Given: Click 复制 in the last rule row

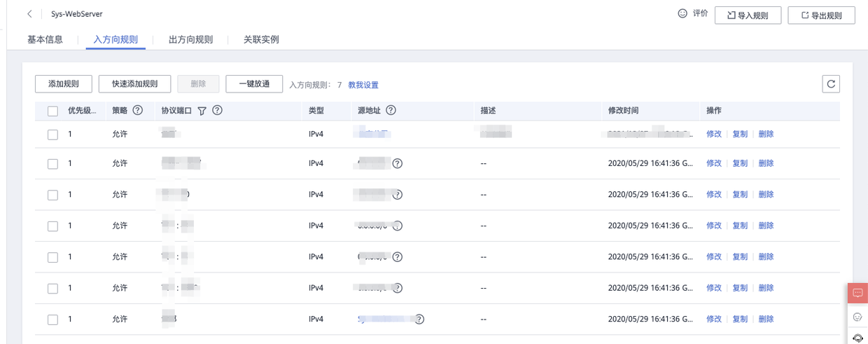Looking at the screenshot, I should tap(740, 319).
